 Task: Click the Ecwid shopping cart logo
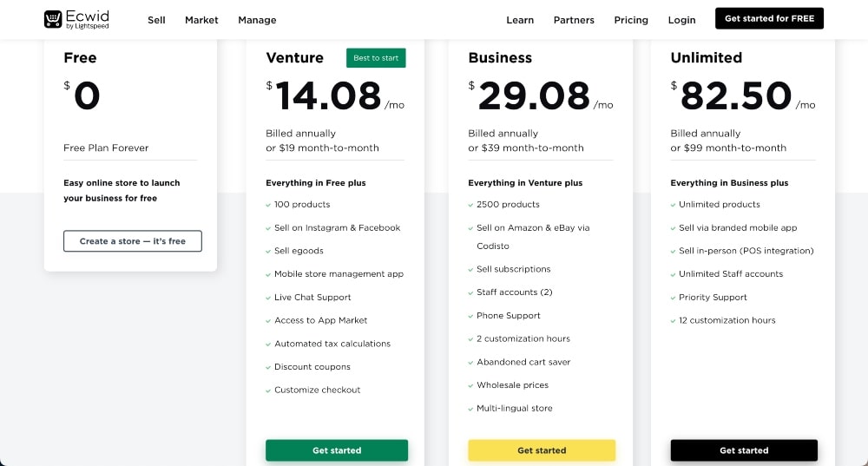pyautogui.click(x=53, y=19)
